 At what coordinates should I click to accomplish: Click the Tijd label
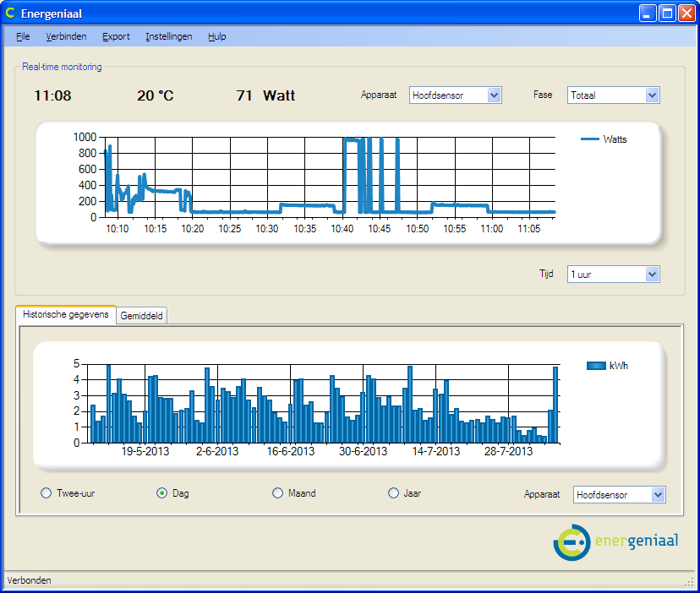[546, 274]
